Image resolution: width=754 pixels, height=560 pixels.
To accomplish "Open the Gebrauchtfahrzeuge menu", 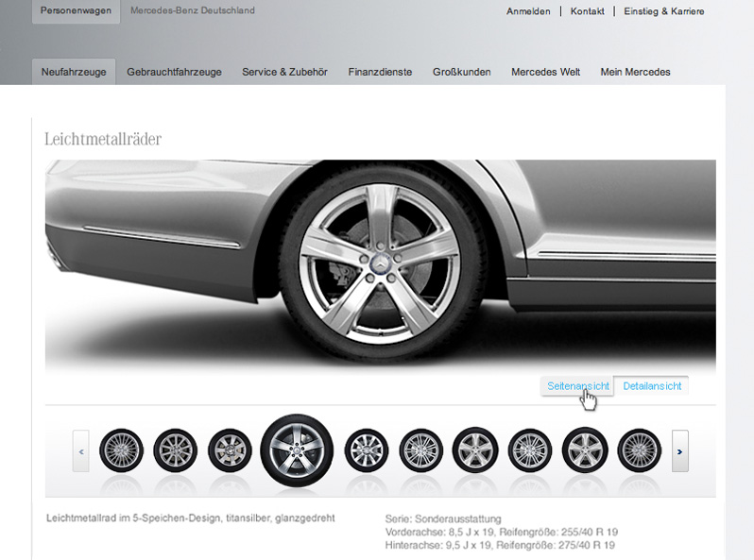I will [x=174, y=72].
